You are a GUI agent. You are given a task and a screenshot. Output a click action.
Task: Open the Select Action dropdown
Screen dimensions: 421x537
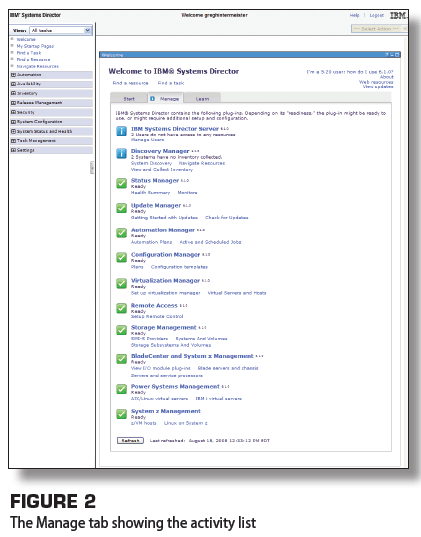(x=379, y=29)
